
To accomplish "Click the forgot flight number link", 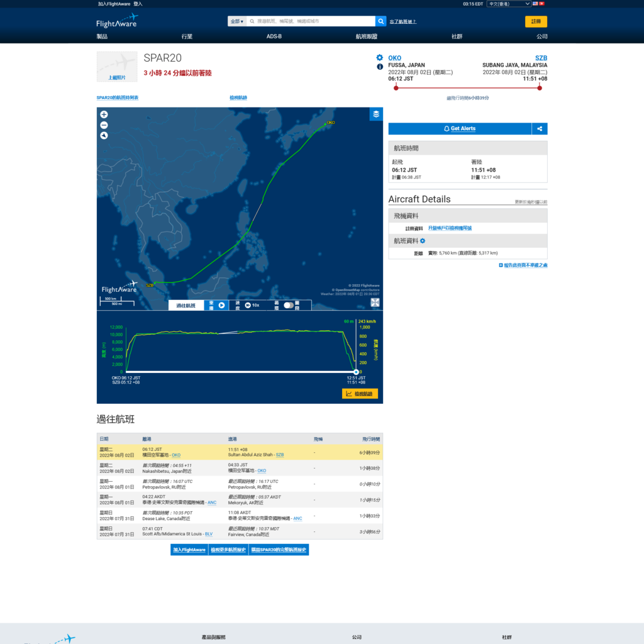I will tap(403, 21).
